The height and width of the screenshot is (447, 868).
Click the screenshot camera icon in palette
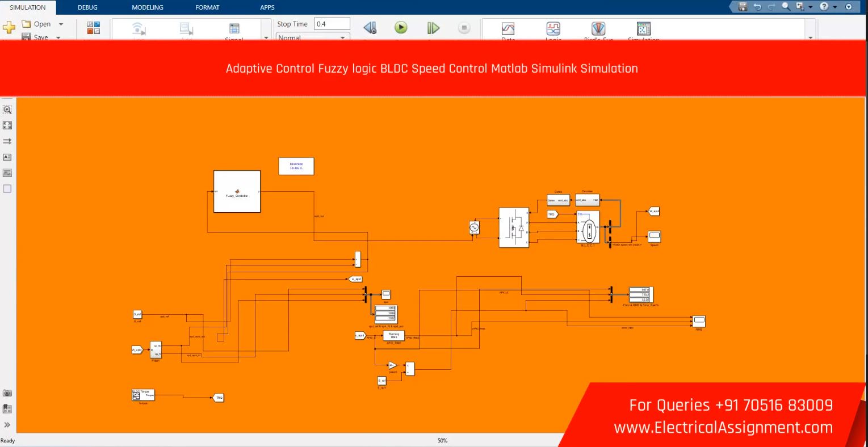pyautogui.click(x=7, y=393)
